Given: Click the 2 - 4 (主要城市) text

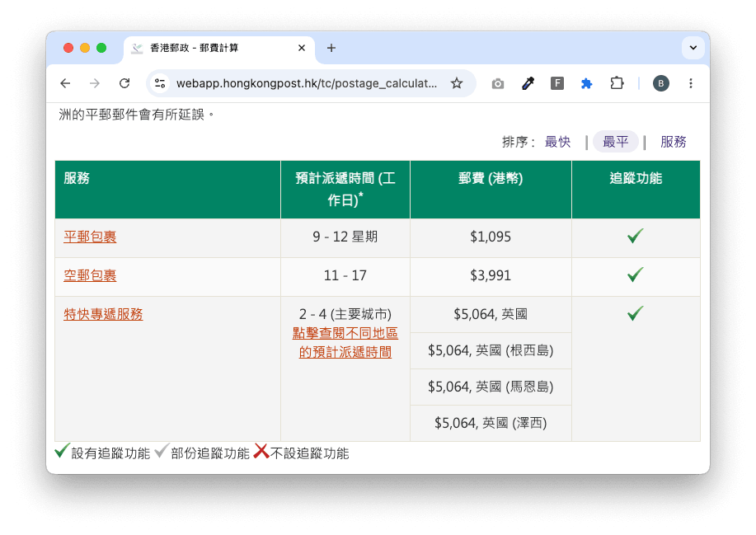Looking at the screenshot, I should click(x=345, y=314).
